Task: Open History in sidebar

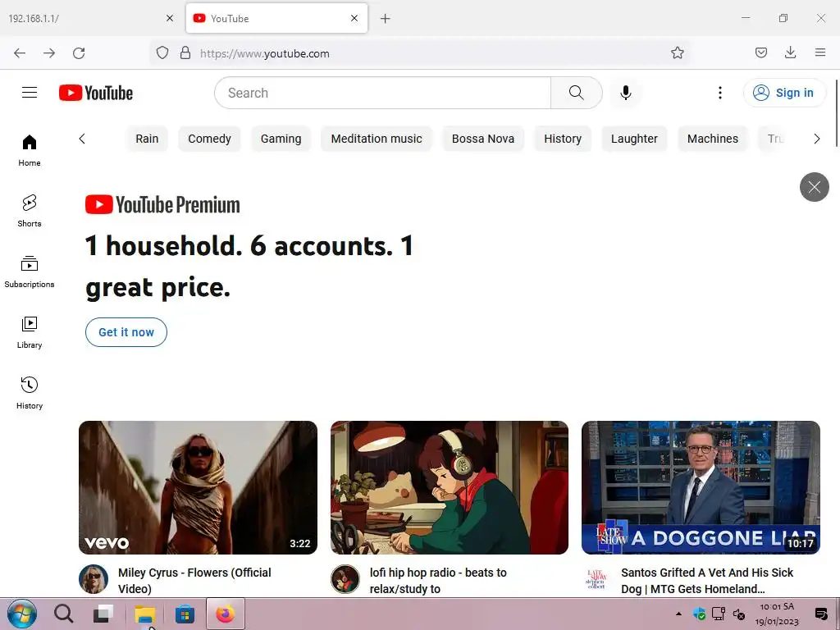Action: click(x=30, y=393)
